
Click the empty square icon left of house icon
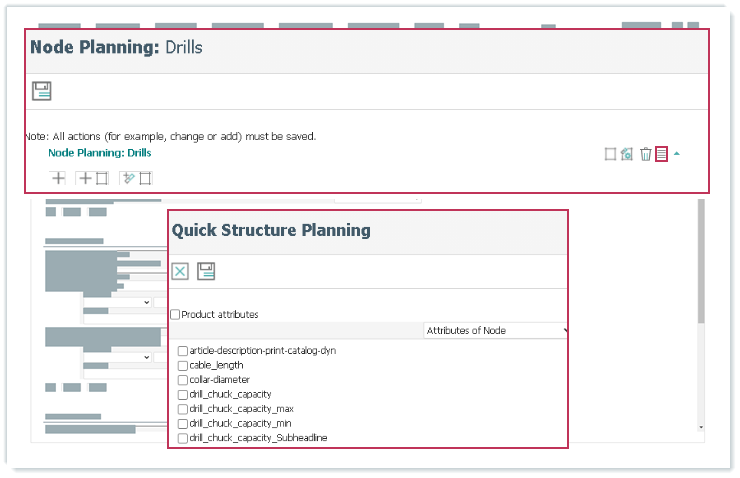click(x=610, y=154)
